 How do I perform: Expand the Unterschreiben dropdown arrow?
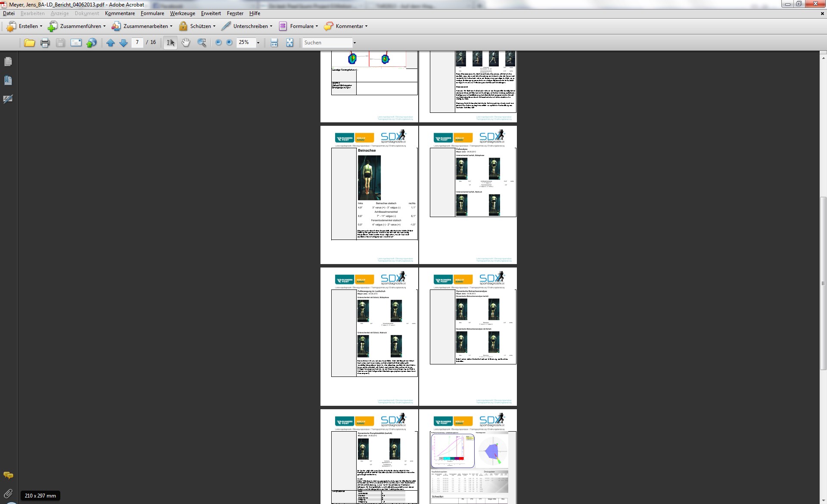(x=271, y=26)
